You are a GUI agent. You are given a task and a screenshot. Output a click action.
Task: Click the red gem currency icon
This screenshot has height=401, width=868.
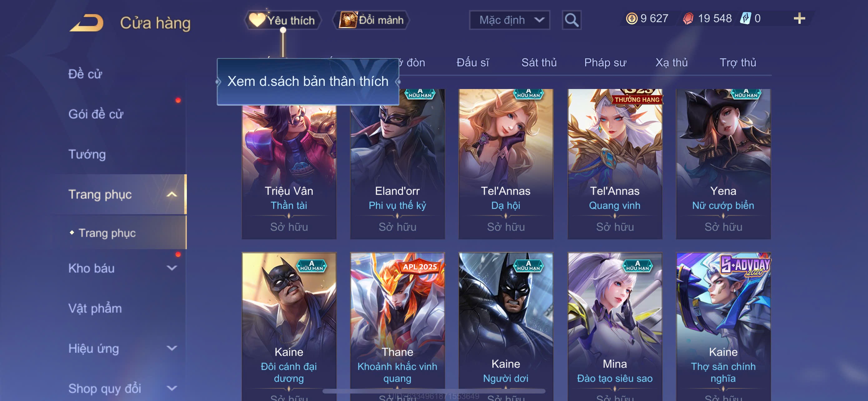click(x=688, y=18)
